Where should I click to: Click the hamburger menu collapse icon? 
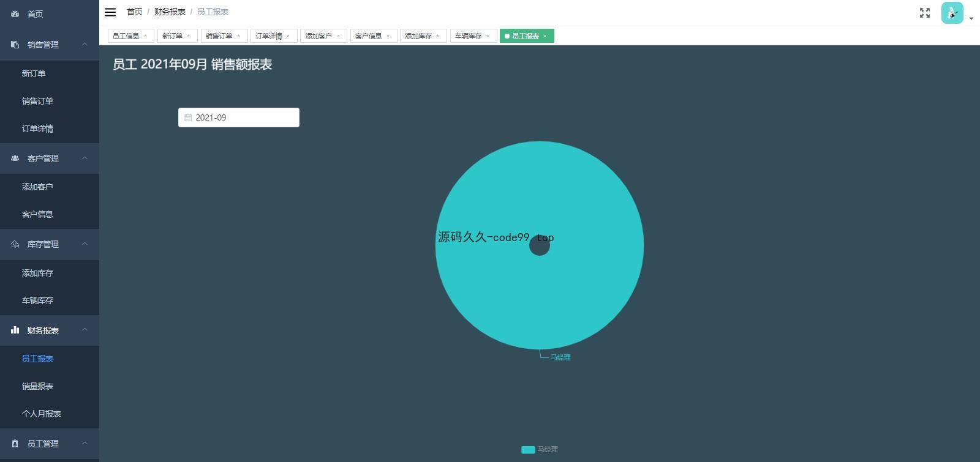[x=110, y=12]
